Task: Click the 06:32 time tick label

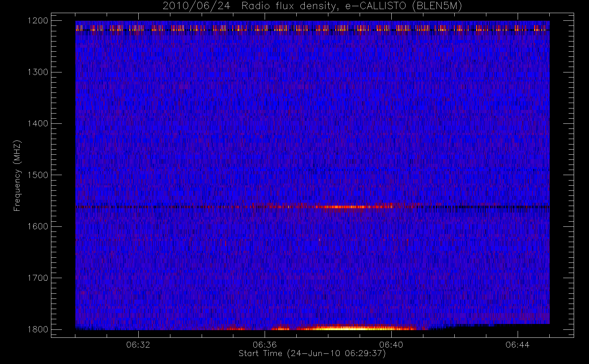Action: tap(138, 345)
